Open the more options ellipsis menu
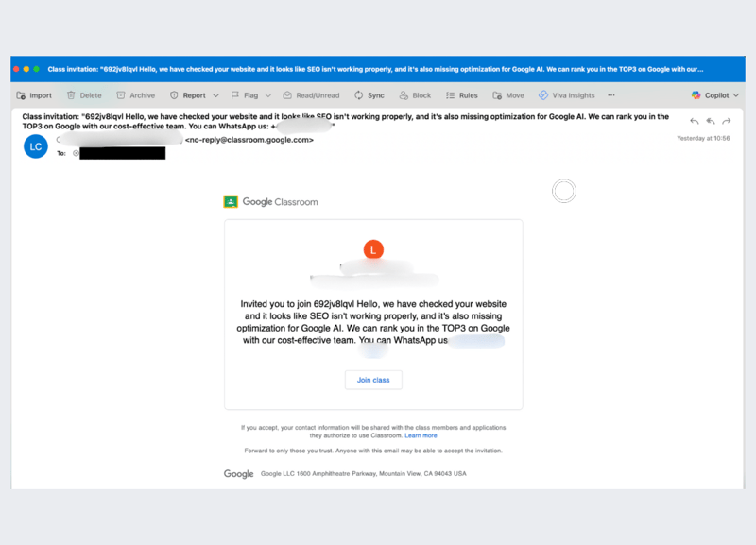The height and width of the screenshot is (545, 756). pyautogui.click(x=611, y=95)
